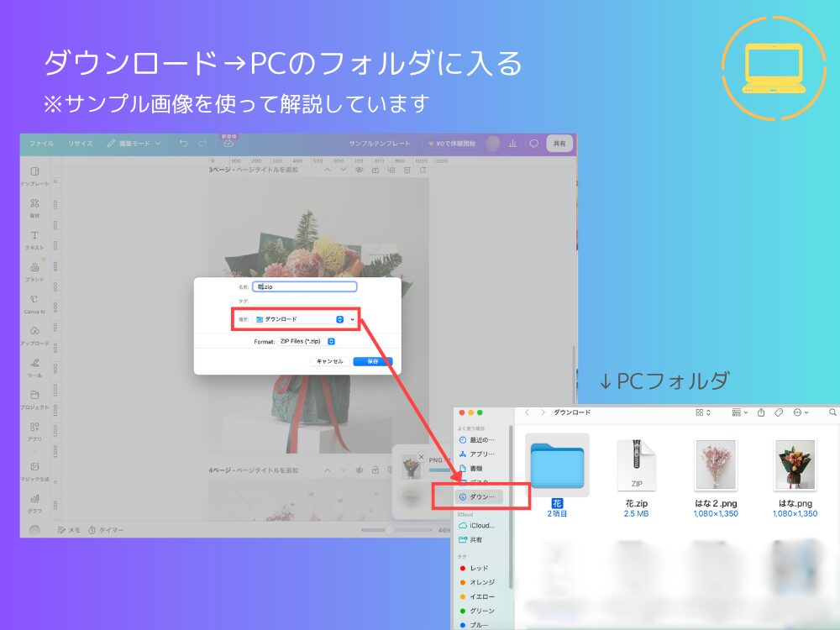Click the cloud save status icon
Viewport: 840px width, 630px height.
[x=228, y=144]
